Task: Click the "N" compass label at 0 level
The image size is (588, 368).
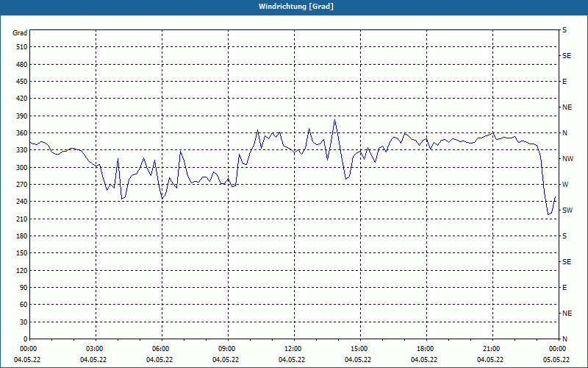Action: tap(565, 339)
